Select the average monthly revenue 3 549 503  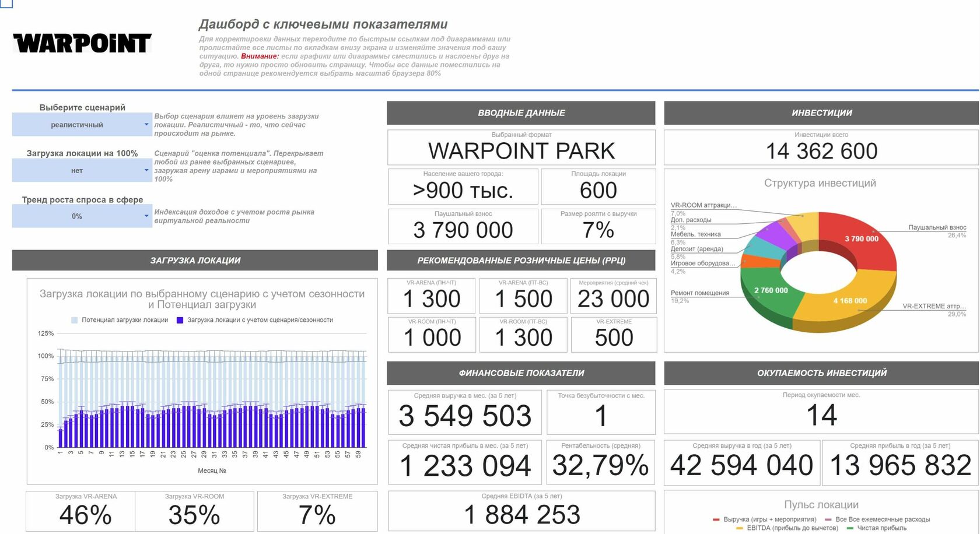[x=465, y=416]
